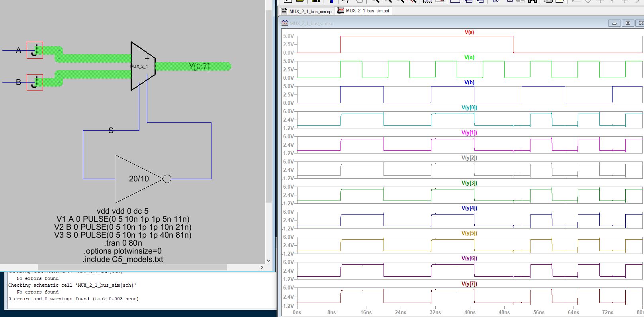This screenshot has width=644, height=317.
Task: Select the B input pin symbol
Action: [x=35, y=82]
